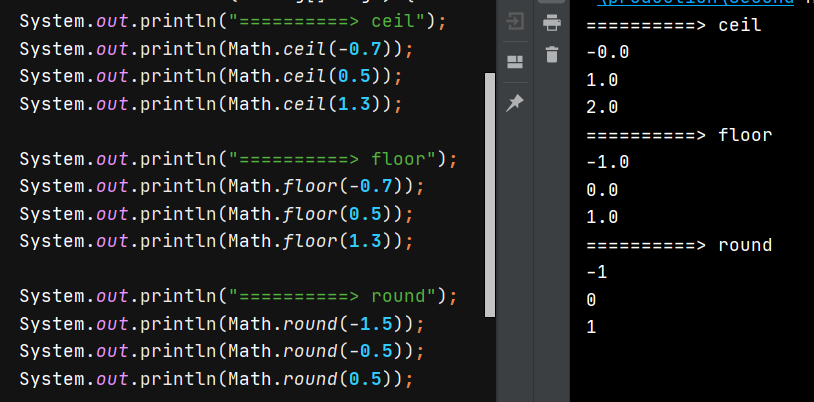The image size is (814, 402).
Task: Click the Math.round(0.5) code line
Action: [x=216, y=379]
